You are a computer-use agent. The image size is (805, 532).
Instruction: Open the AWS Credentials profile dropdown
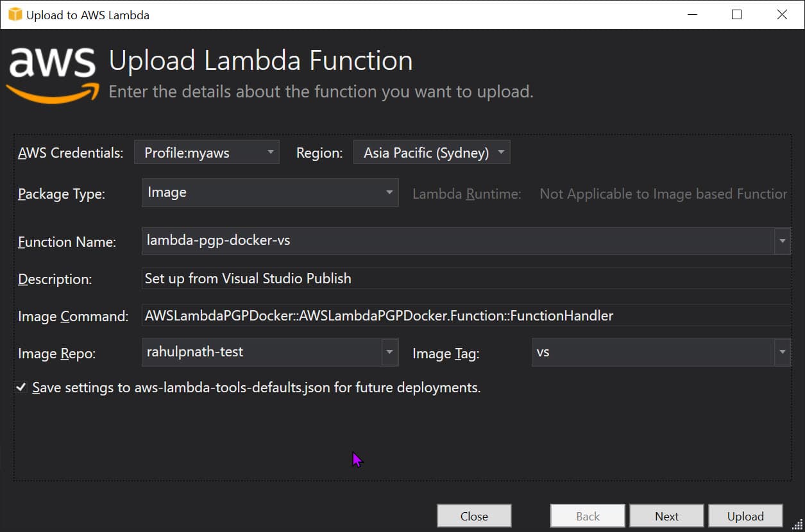pos(207,153)
